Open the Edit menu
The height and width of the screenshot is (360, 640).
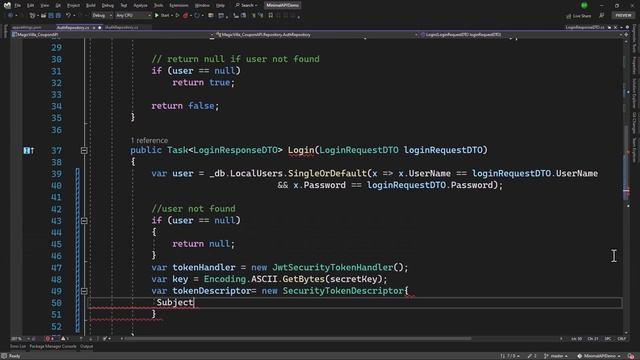tap(31, 5)
